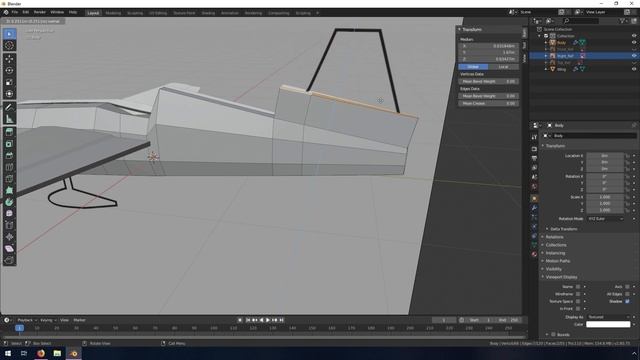
Task: Toggle visibility eye for Right_Ref object
Action: (x=634, y=56)
